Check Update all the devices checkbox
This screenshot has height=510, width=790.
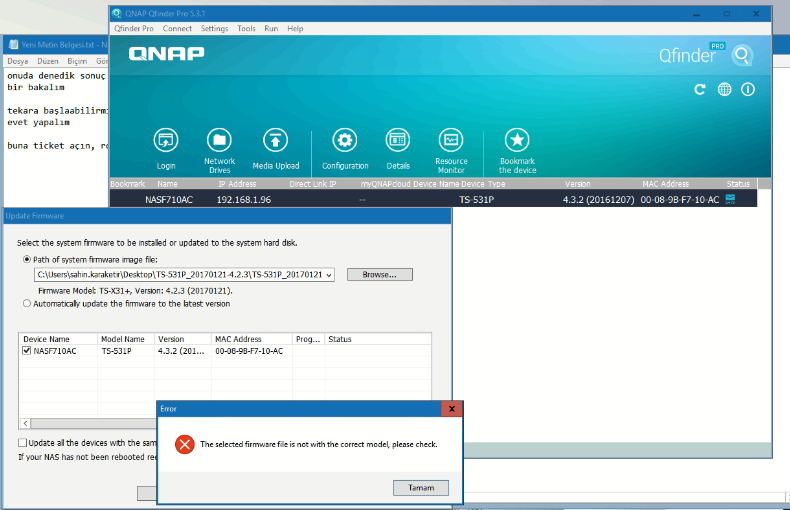click(x=22, y=443)
